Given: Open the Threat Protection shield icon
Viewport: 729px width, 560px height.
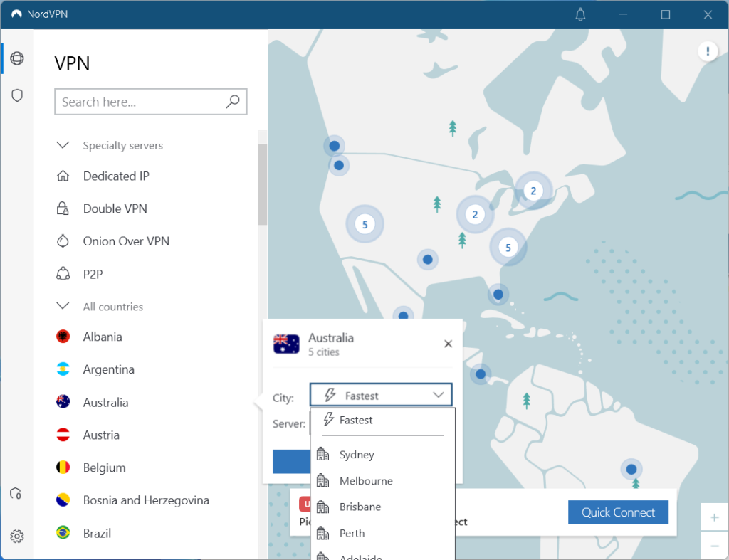Looking at the screenshot, I should (17, 95).
